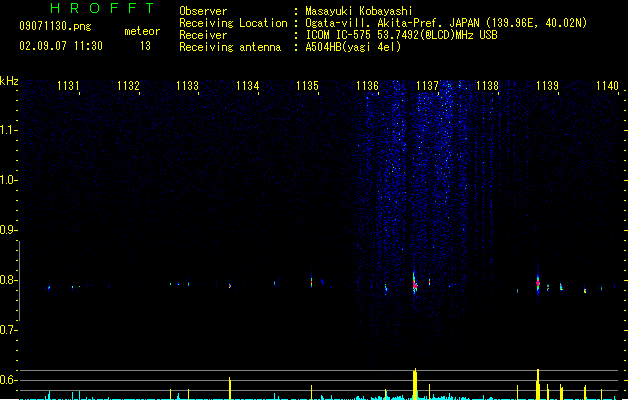Click the strong meteor echo below the 1139 label
This screenshot has width=629, height=400.
(538, 282)
